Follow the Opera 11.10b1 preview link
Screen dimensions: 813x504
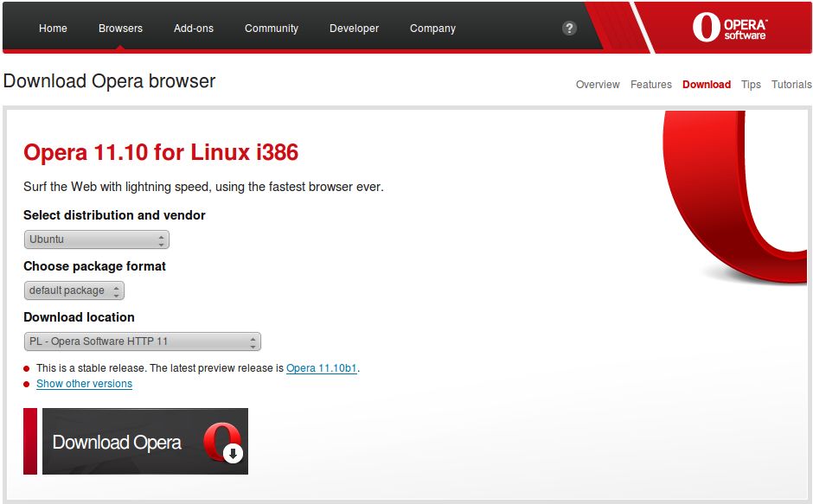coord(322,368)
